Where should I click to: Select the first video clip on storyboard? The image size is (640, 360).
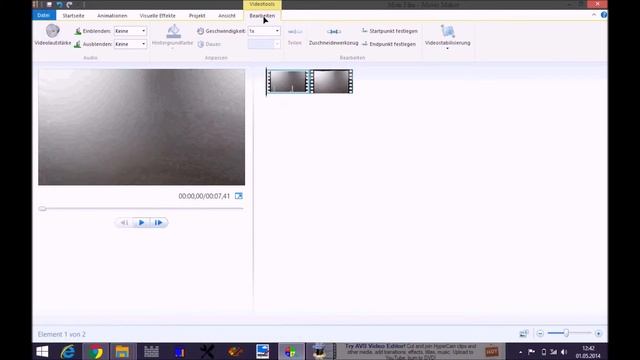tap(288, 81)
